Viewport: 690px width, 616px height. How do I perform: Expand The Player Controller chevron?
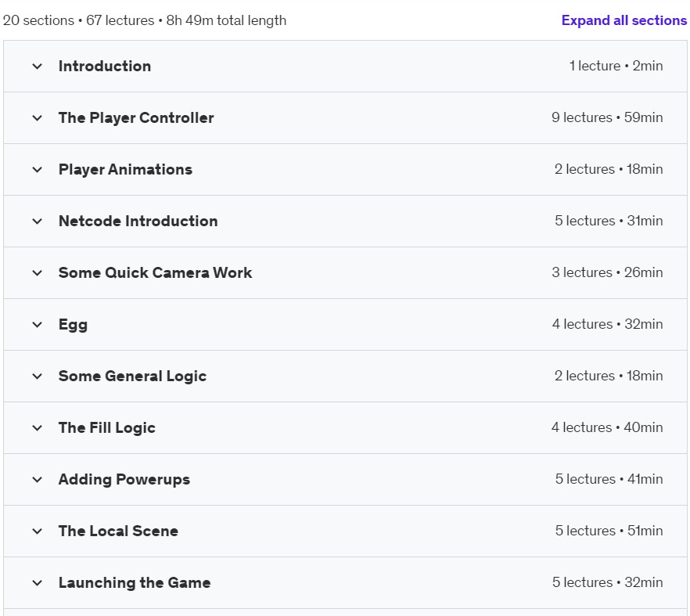38,118
